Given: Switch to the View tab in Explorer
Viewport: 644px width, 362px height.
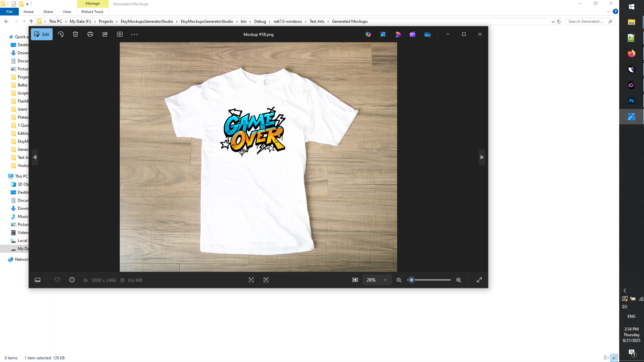Looking at the screenshot, I should (66, 11).
